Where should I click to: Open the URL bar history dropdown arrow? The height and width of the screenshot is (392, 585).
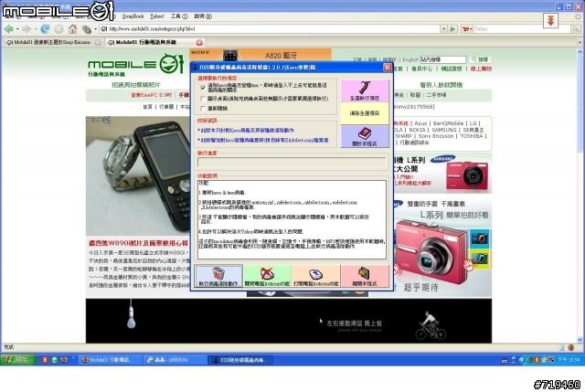[x=443, y=28]
